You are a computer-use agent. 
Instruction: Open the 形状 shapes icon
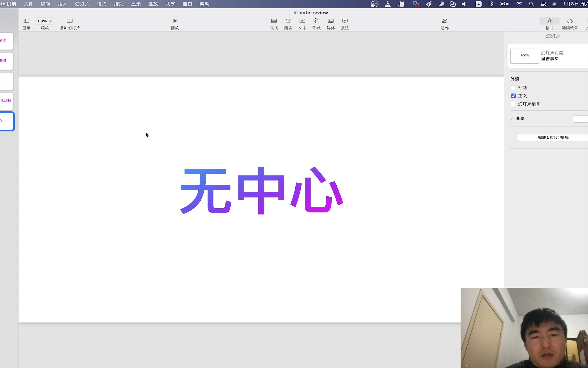click(x=316, y=21)
